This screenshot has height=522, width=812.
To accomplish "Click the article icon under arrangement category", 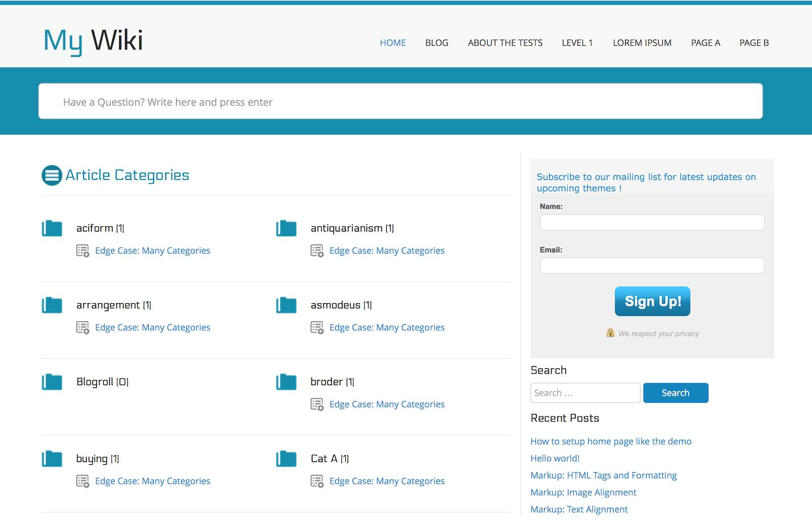I will click(x=83, y=328).
